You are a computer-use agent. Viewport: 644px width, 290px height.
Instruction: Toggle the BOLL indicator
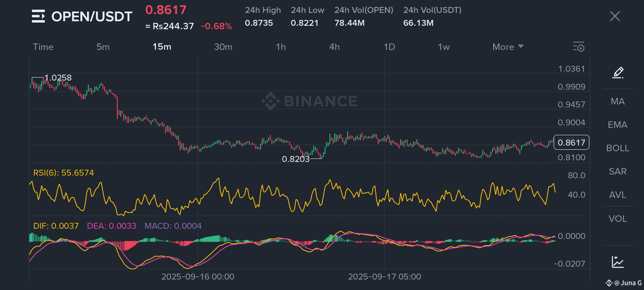(618, 148)
